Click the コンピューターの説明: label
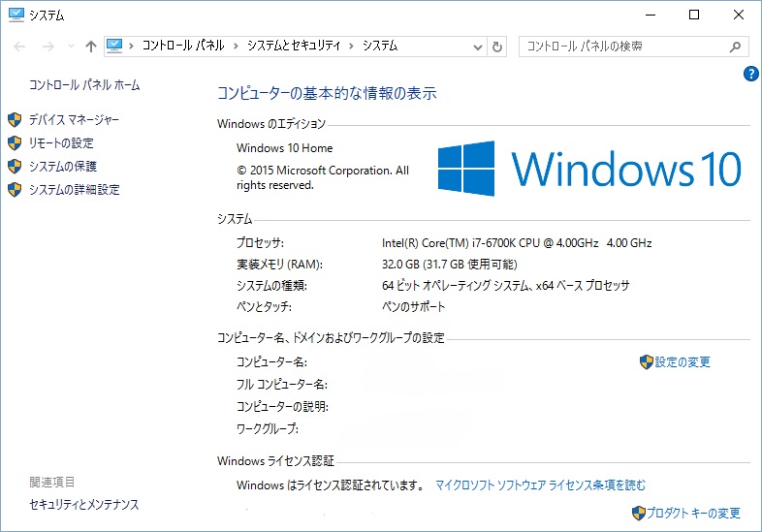Image resolution: width=762 pixels, height=532 pixels. (x=282, y=406)
